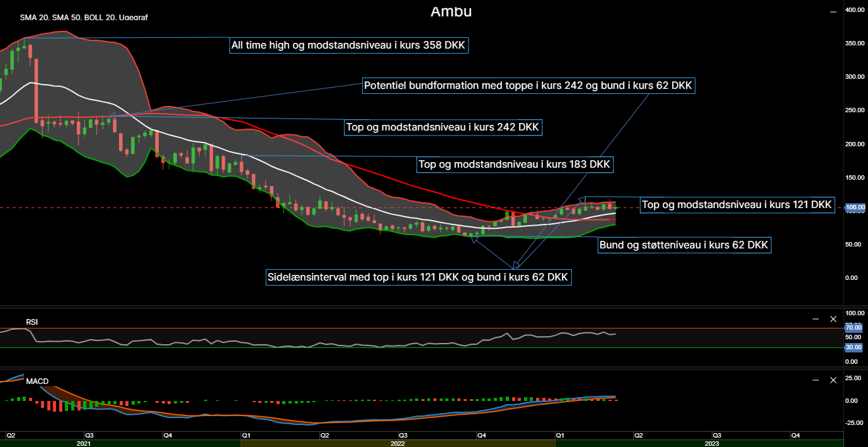This screenshot has width=868, height=447.
Task: Click the 400.00 price axis label
Action: click(855, 10)
